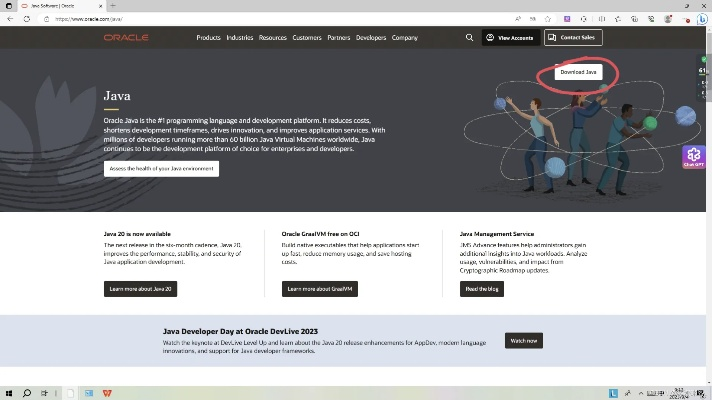712x400 pixels.
Task: Open the browser profile avatar icon
Action: [x=669, y=19]
